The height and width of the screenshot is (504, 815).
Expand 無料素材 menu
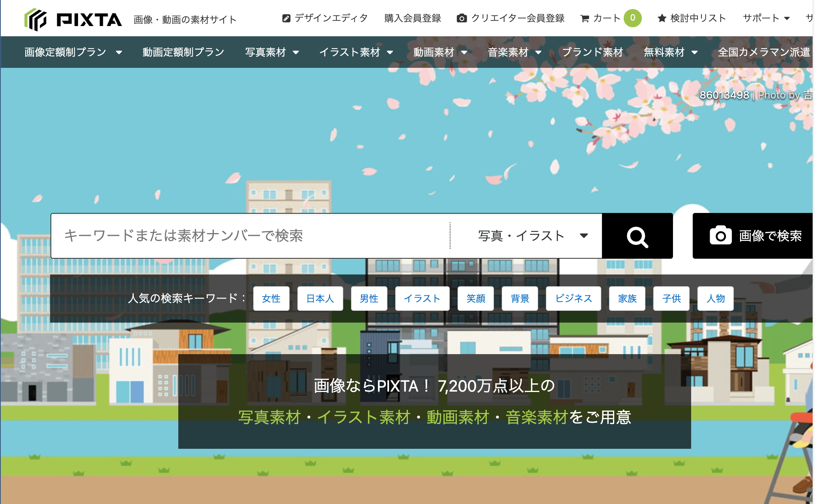[x=671, y=52]
